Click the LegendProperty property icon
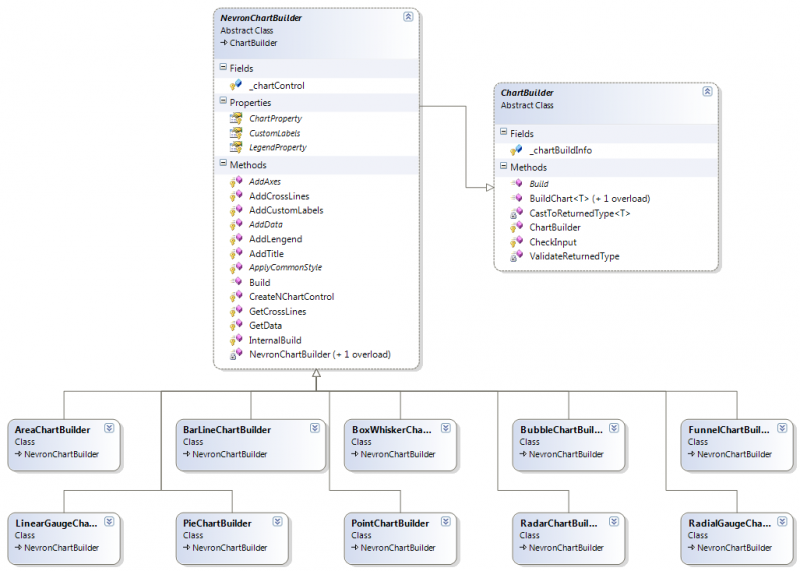800x571 pixels. 236,147
